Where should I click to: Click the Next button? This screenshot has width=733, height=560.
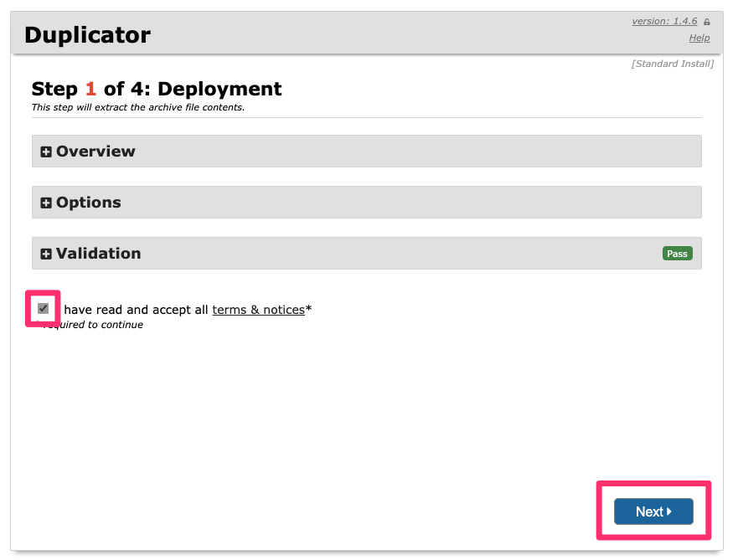pos(653,511)
